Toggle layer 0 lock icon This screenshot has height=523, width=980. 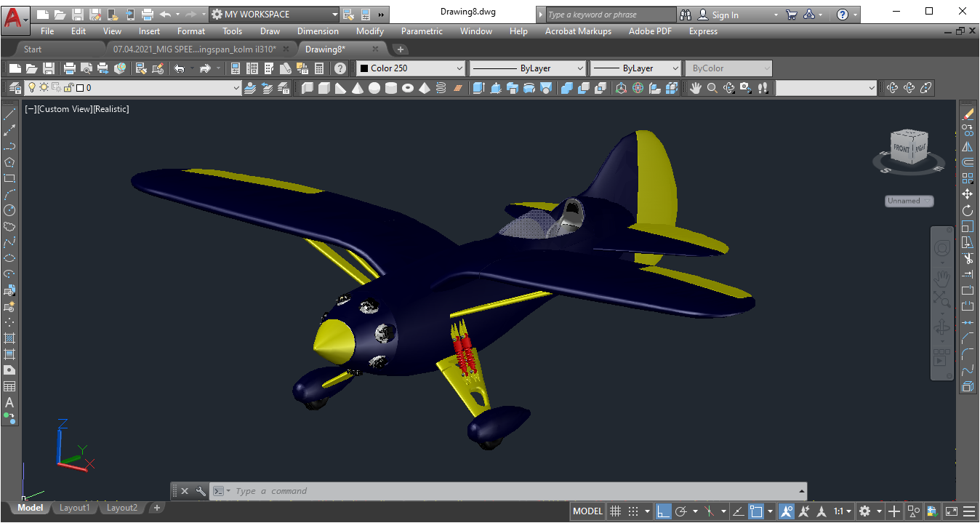pyautogui.click(x=68, y=88)
